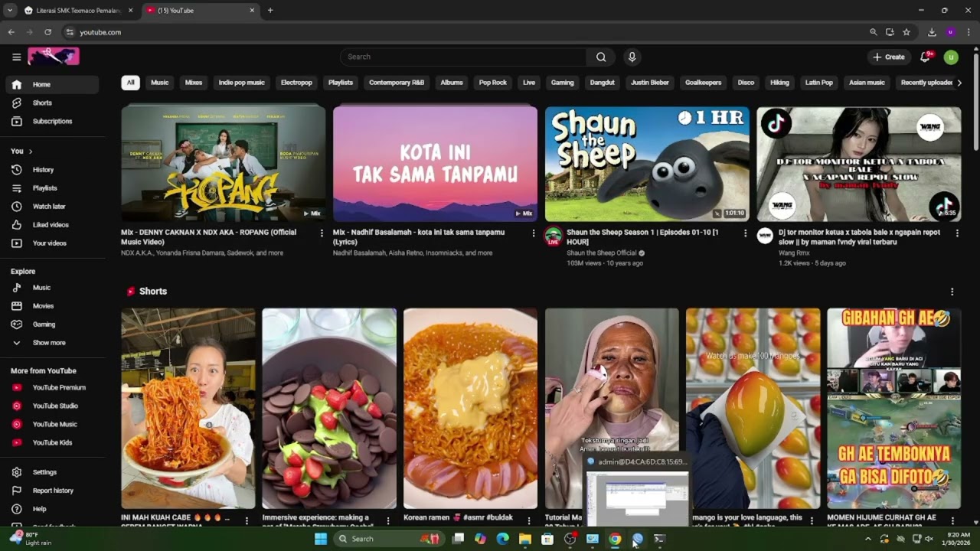Open the Shaun the Sheep Official channel link

click(x=602, y=253)
